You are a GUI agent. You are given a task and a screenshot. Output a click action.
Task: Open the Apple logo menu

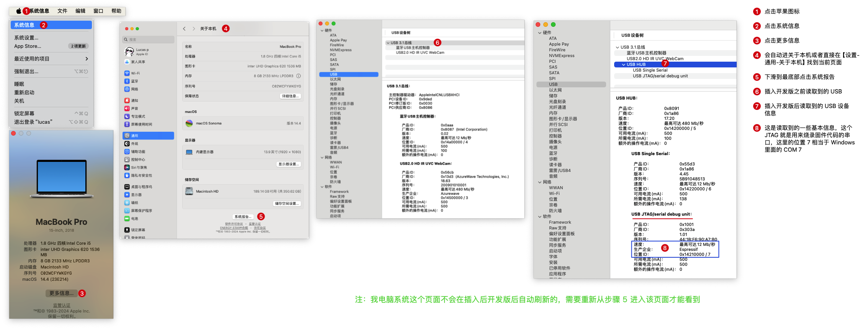click(18, 11)
